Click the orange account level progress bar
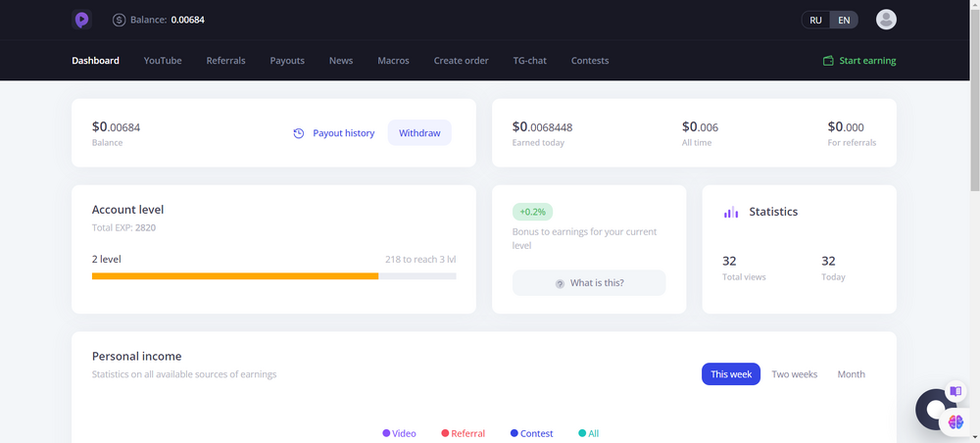 coord(235,276)
